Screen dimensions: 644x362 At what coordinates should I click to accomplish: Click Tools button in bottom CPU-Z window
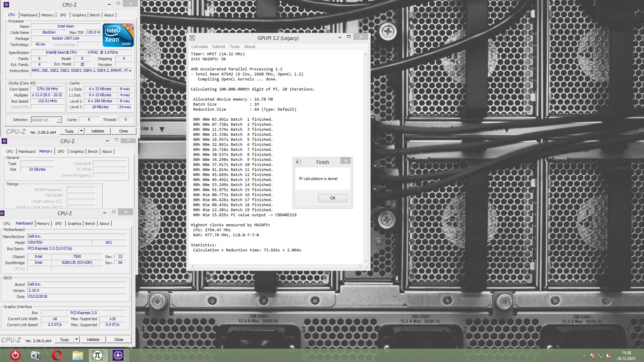click(64, 340)
